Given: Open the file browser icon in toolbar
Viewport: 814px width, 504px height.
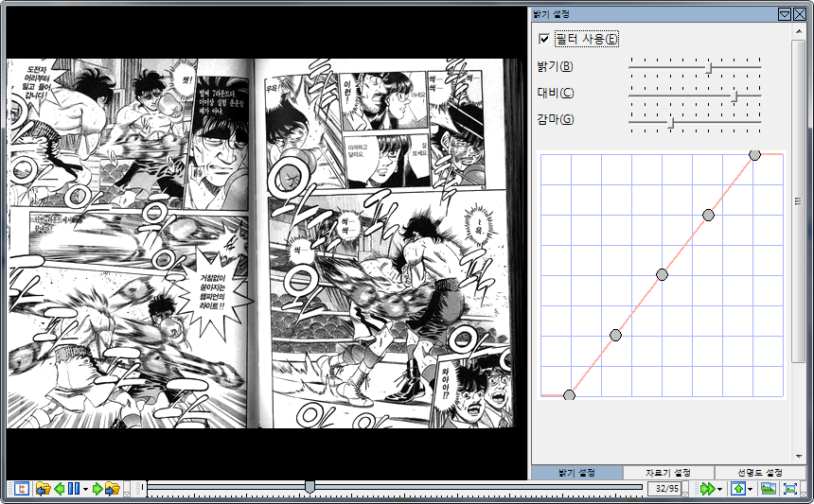Looking at the screenshot, I should pos(21,489).
